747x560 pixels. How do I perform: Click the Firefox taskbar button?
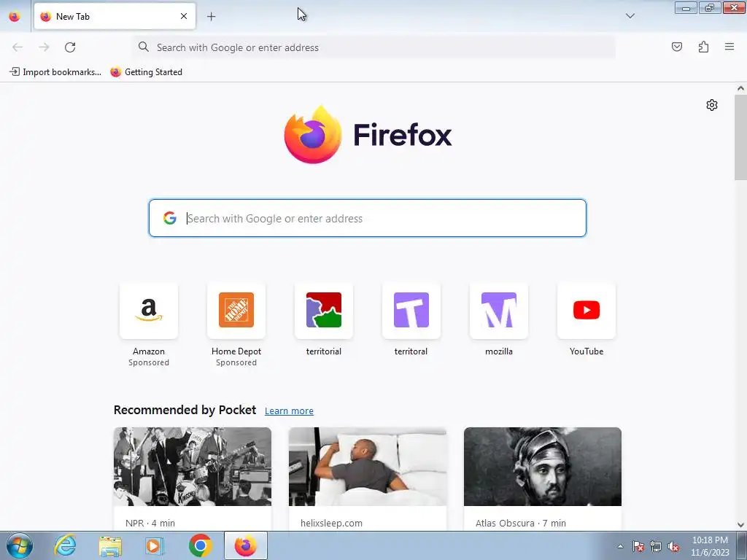pyautogui.click(x=245, y=545)
